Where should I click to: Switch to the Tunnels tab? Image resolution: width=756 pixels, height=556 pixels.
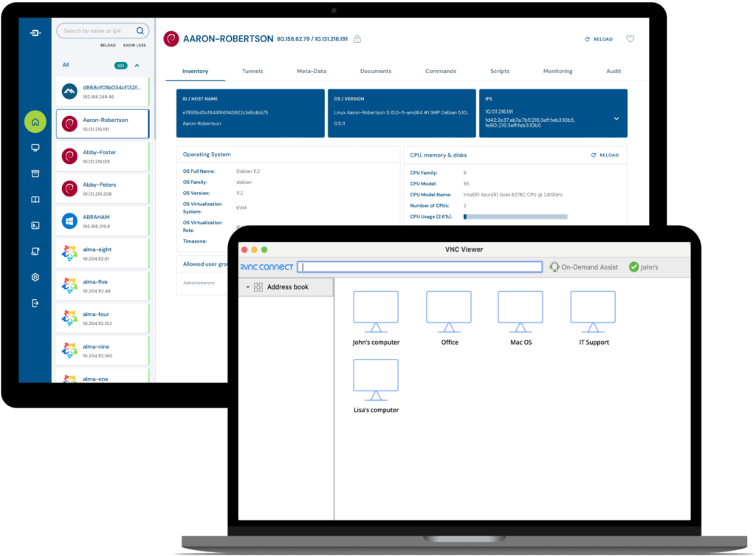tap(252, 72)
